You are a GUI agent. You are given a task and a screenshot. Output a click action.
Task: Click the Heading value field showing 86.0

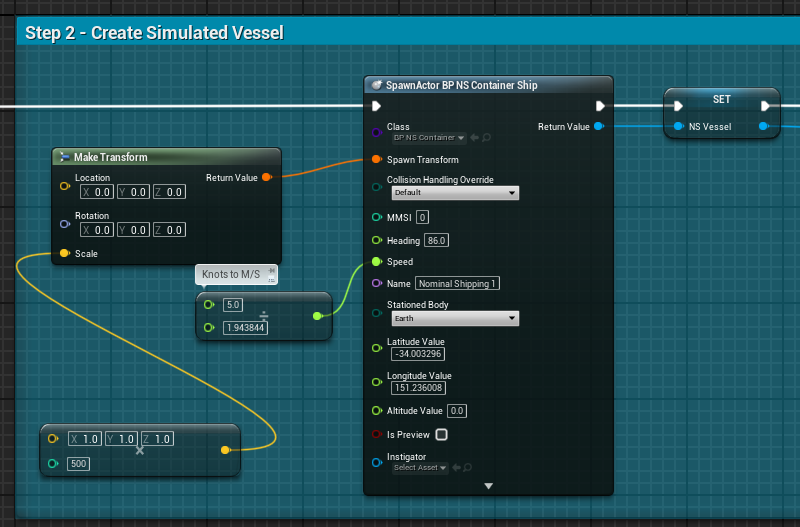436,240
